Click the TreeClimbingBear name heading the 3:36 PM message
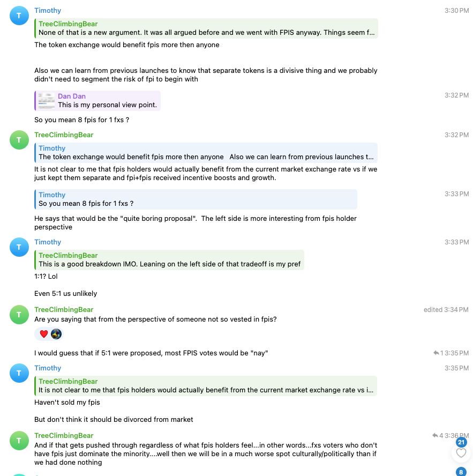Image resolution: width=473 pixels, height=476 pixels. pyautogui.click(x=64, y=435)
